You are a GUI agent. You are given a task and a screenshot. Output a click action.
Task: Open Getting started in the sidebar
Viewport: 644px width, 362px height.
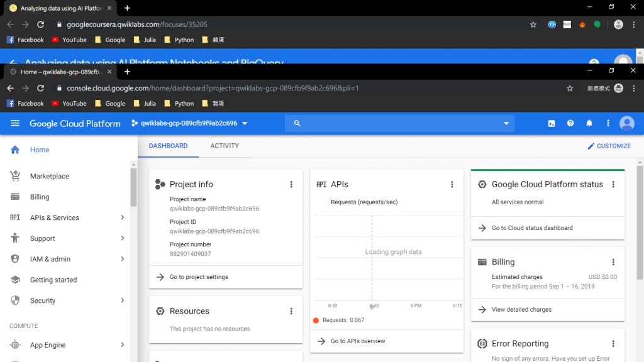[53, 280]
